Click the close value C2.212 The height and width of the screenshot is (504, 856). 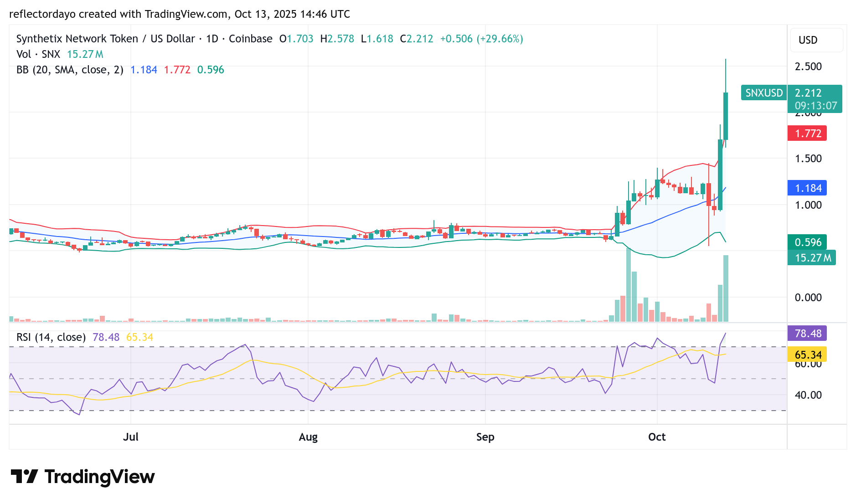[417, 39]
